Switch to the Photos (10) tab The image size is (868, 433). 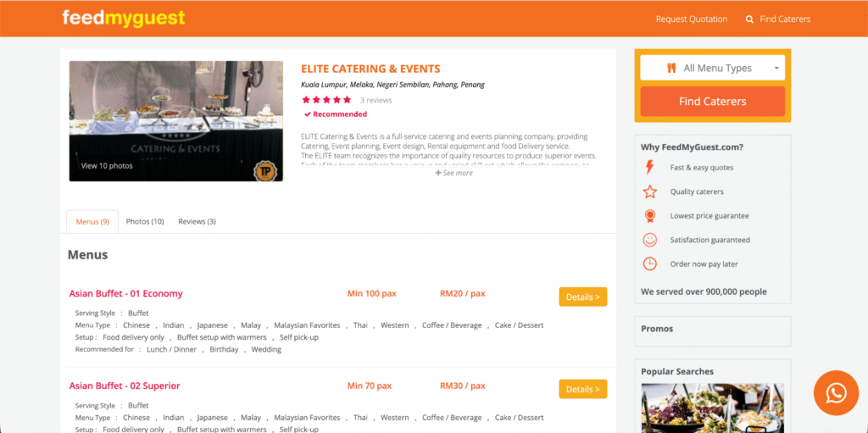coord(145,222)
